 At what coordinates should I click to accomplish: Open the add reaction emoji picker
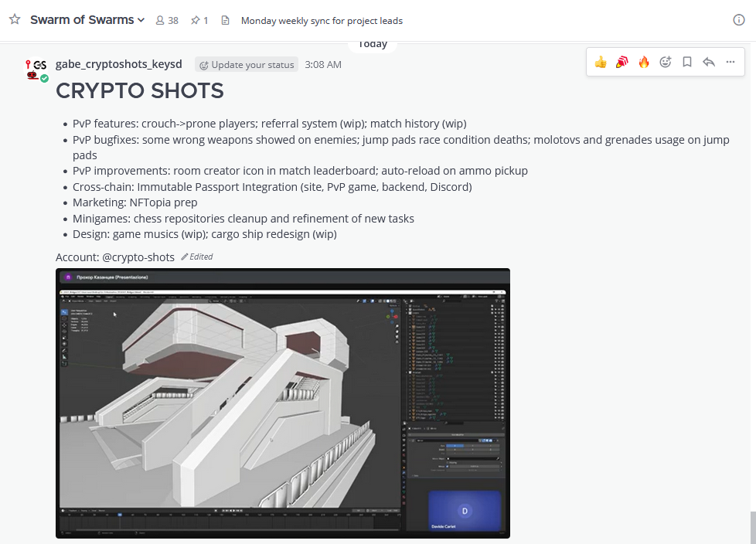[666, 62]
